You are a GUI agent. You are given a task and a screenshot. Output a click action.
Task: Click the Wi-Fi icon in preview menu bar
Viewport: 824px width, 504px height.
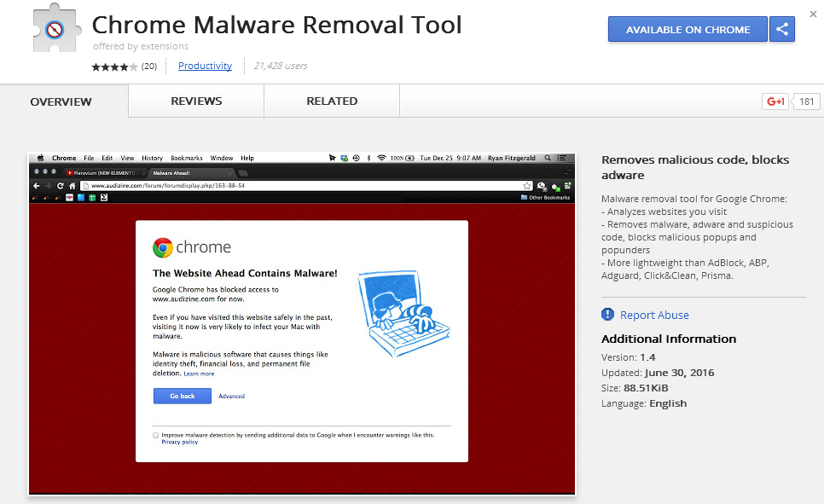[381, 158]
